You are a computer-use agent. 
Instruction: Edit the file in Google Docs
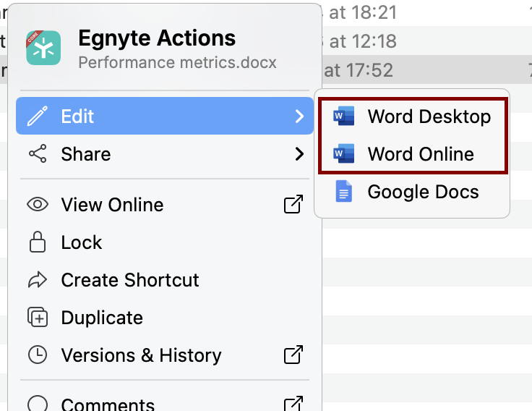point(413,192)
